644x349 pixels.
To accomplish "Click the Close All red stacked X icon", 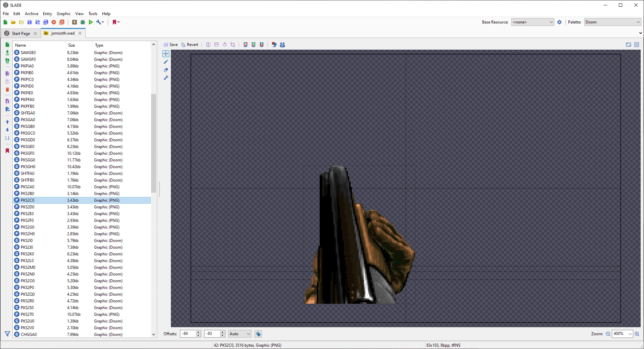I will click(x=62, y=22).
